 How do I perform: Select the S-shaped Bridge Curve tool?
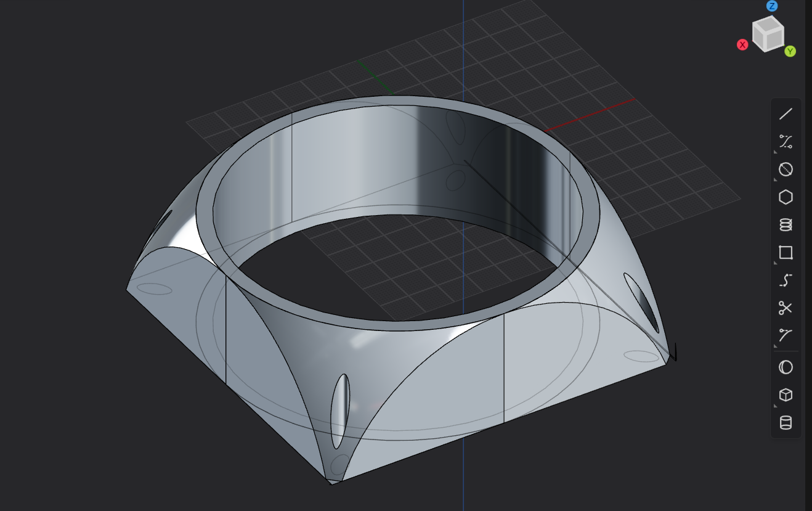(x=786, y=280)
